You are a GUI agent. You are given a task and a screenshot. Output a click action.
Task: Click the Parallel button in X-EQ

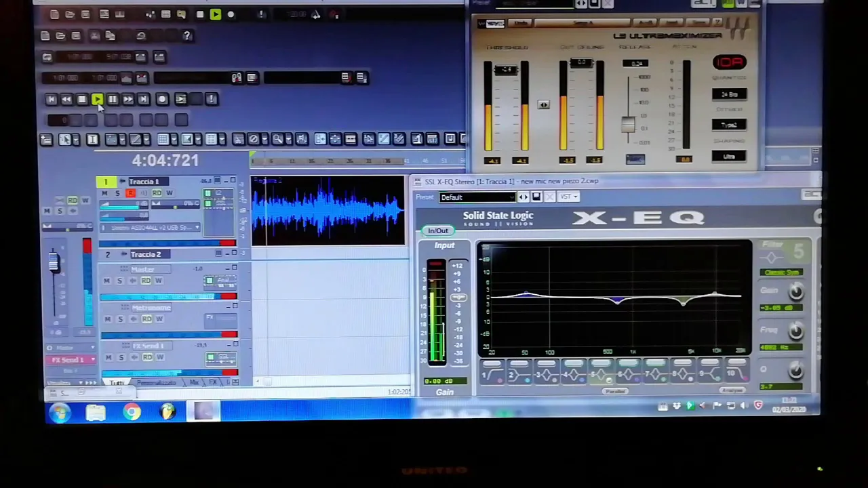(x=615, y=391)
